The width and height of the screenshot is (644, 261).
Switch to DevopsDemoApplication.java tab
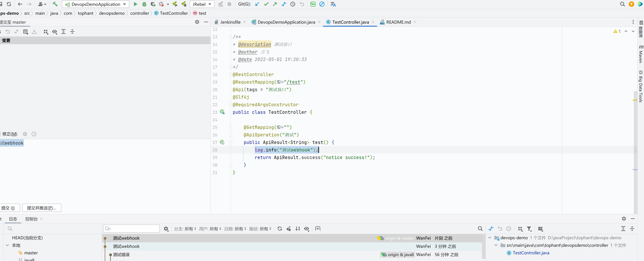click(x=286, y=22)
